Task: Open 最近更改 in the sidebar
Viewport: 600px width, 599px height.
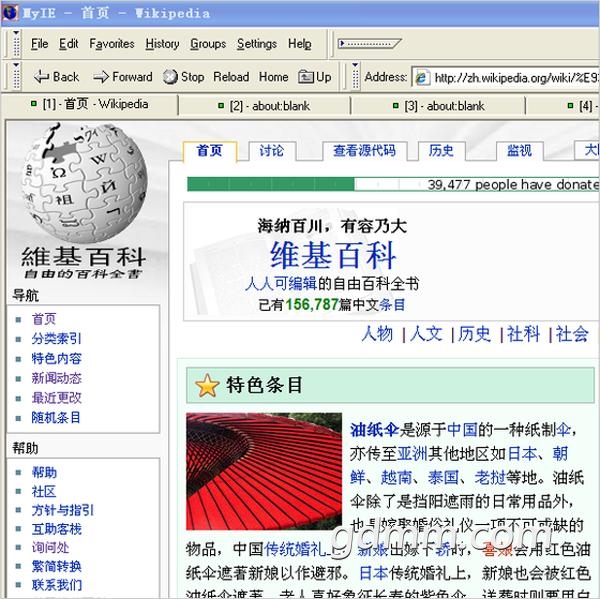Action: [x=57, y=398]
